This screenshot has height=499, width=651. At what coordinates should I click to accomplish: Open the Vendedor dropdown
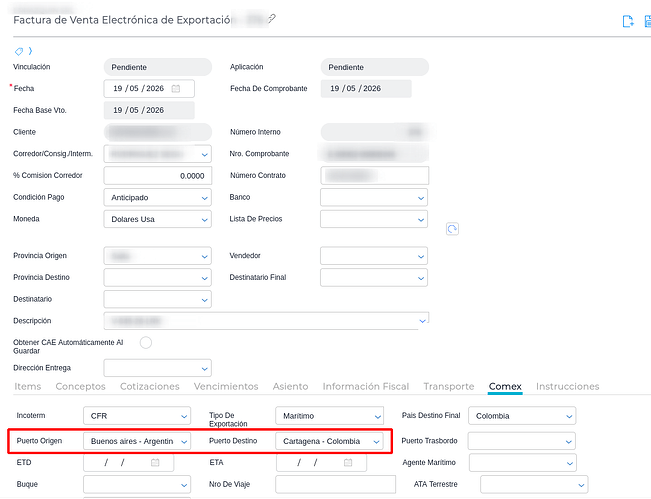click(374, 256)
